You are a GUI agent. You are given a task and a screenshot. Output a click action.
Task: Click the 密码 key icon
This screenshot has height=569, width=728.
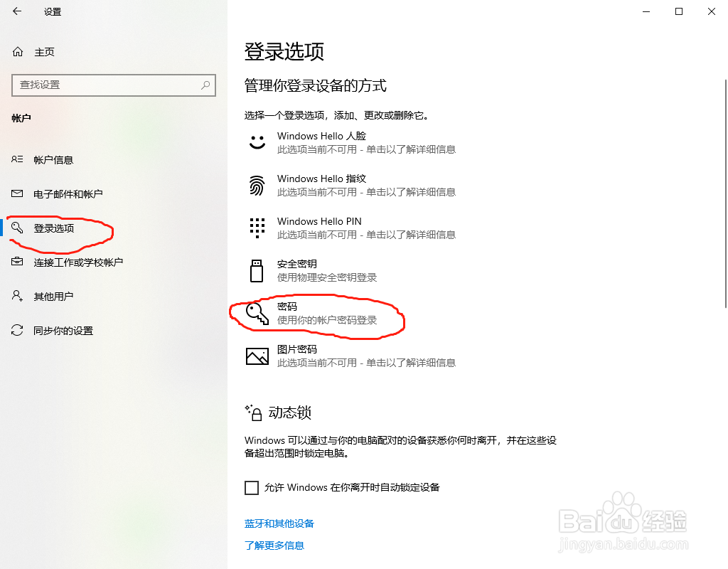pyautogui.click(x=257, y=314)
